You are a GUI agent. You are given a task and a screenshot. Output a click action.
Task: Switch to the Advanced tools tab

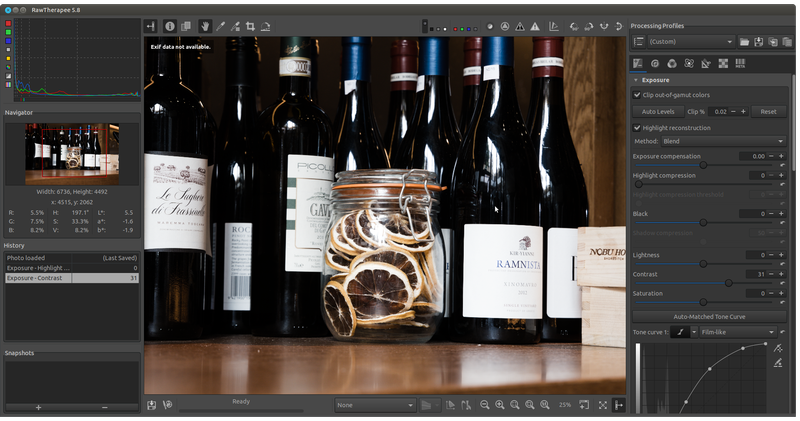(689, 63)
